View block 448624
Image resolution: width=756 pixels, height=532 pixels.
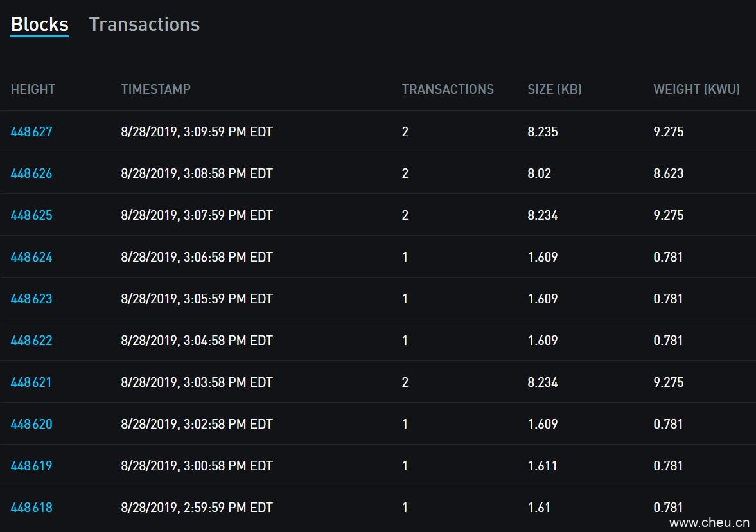tap(31, 257)
